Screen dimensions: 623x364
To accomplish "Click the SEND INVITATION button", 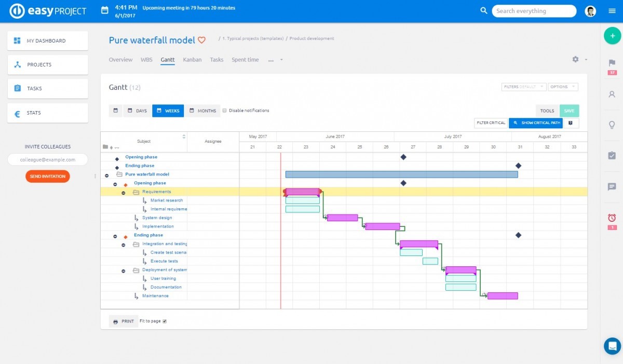I will coord(47,176).
